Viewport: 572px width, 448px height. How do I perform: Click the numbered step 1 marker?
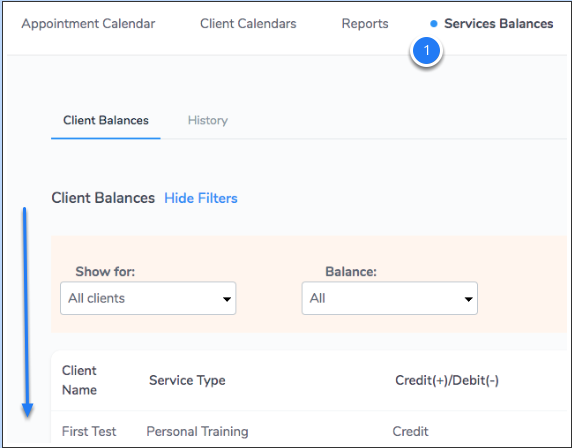(x=426, y=50)
